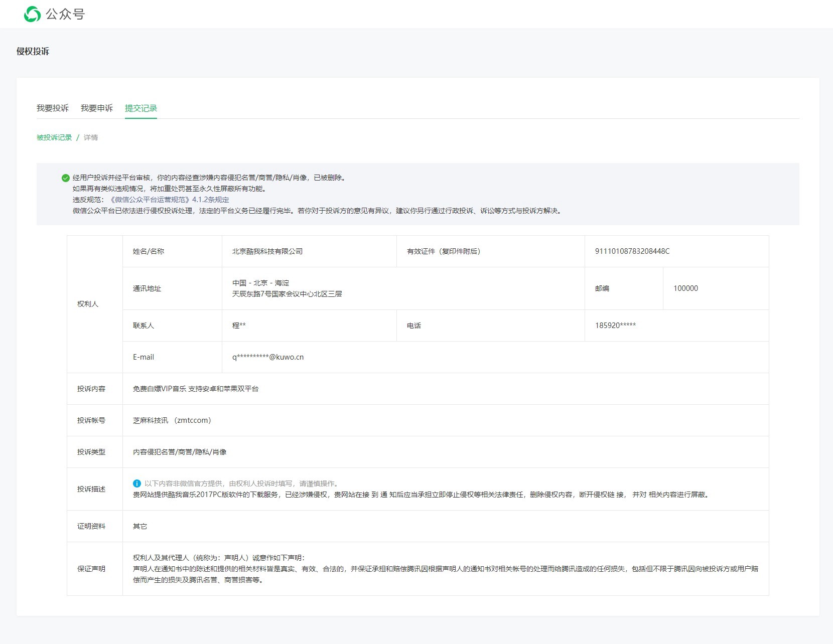Click the 投诉类型 label cell
Image resolution: width=833 pixels, height=644 pixels.
pos(95,452)
